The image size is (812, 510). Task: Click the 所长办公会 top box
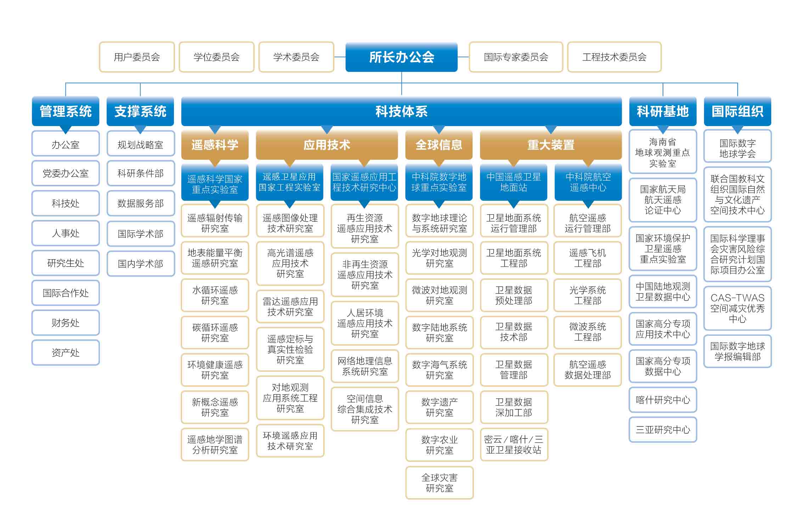coord(401,57)
